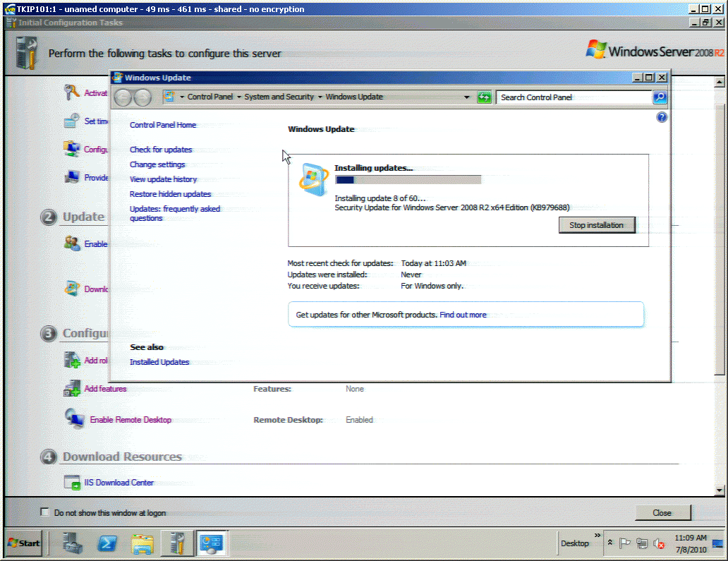
Task: Open Change settings link
Action: coord(157,164)
